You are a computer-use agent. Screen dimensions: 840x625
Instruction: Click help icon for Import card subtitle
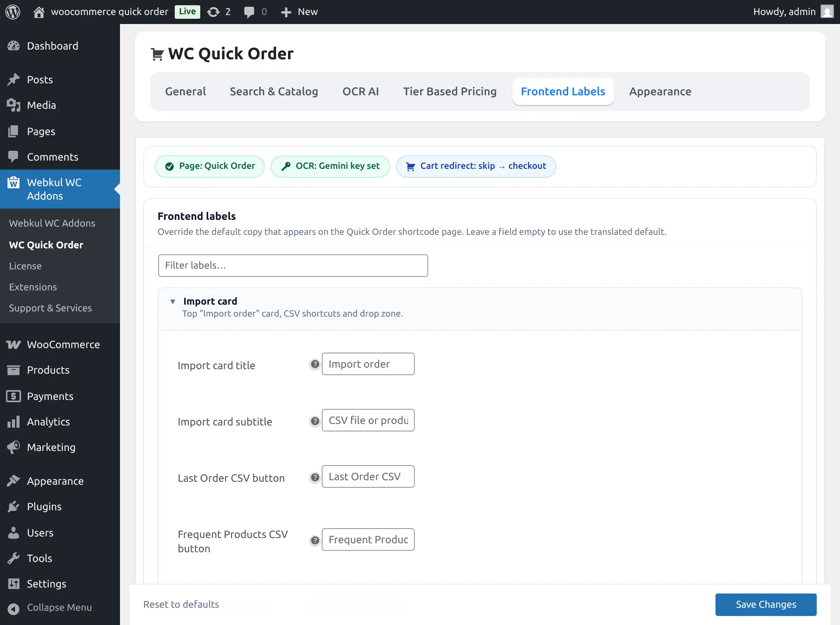[315, 421]
